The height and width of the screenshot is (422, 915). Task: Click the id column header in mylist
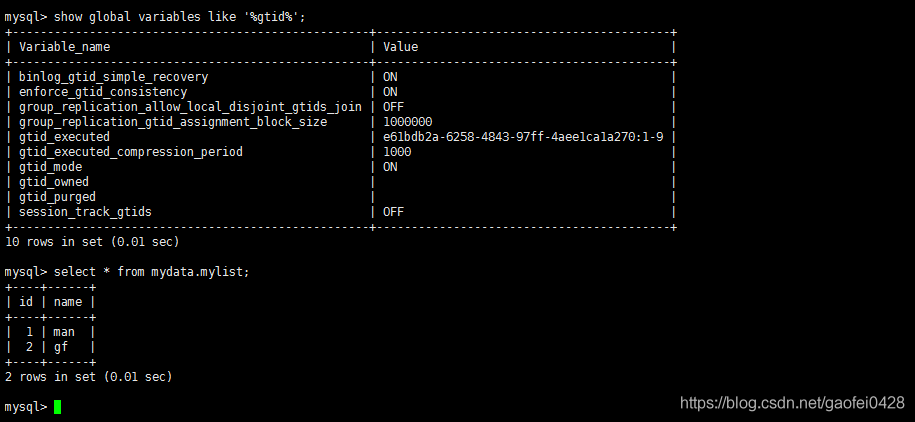26,302
